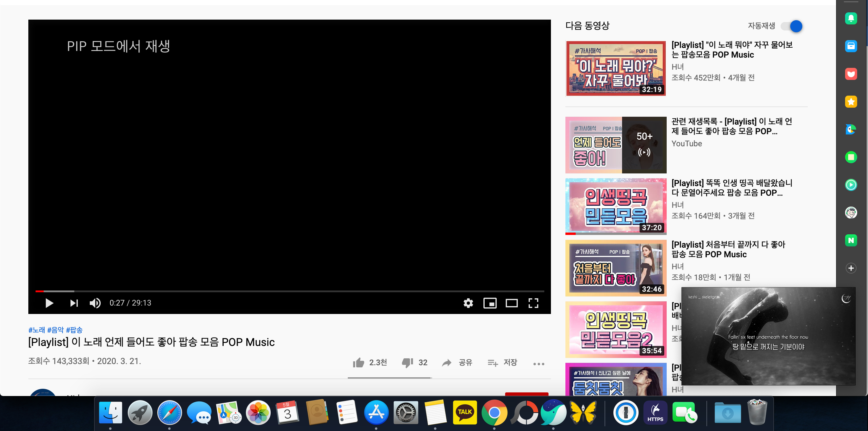The height and width of the screenshot is (431, 868).
Task: Open title '이 노래 뭐야 자꾸 물어보는 팝송모음'
Action: 732,49
